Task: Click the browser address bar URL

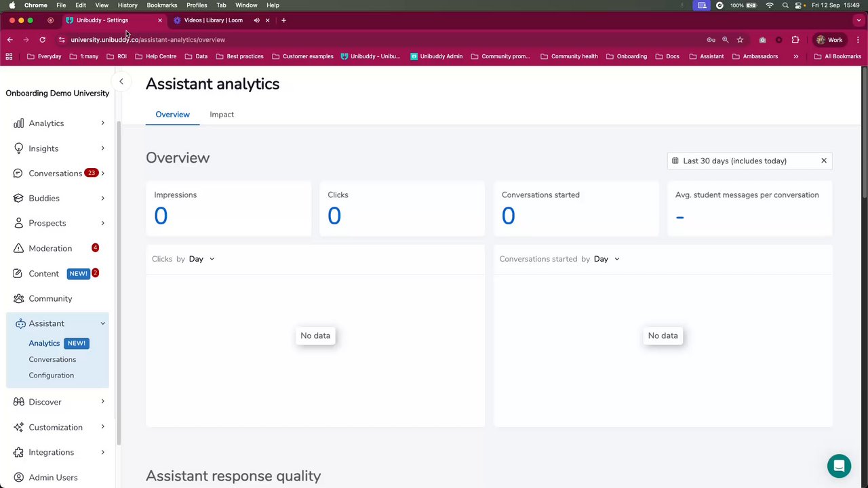Action: (x=148, y=40)
